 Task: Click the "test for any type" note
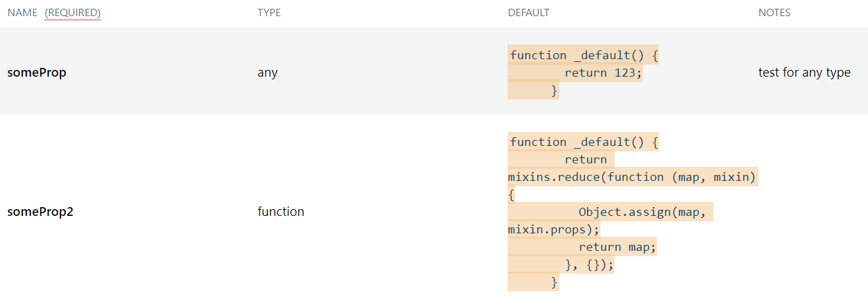point(804,73)
